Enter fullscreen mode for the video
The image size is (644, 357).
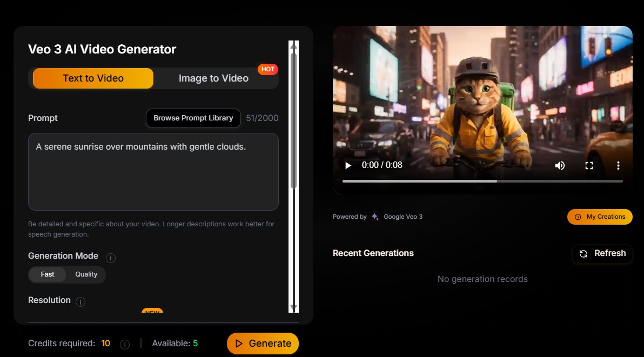tap(589, 165)
